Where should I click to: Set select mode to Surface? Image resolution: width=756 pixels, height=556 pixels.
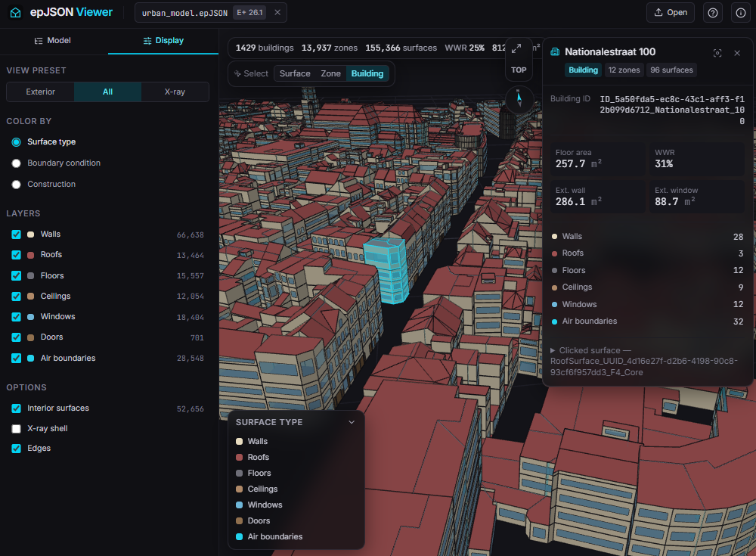pyautogui.click(x=295, y=73)
